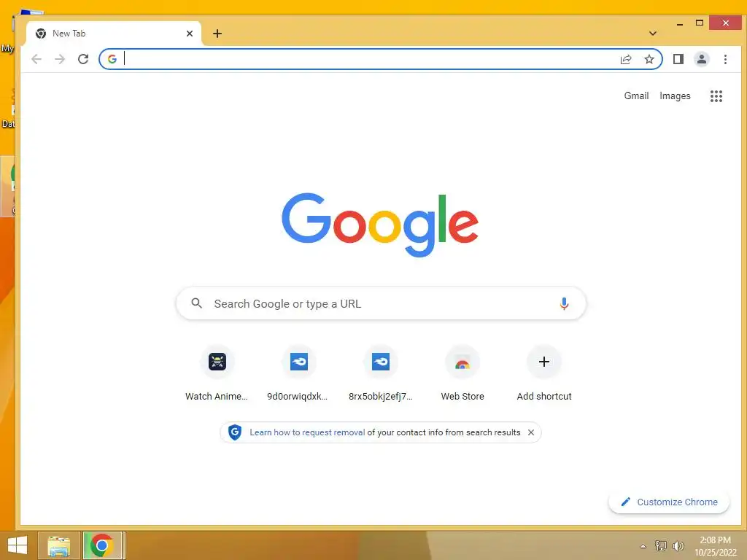Open the Web Store shortcut

click(462, 374)
